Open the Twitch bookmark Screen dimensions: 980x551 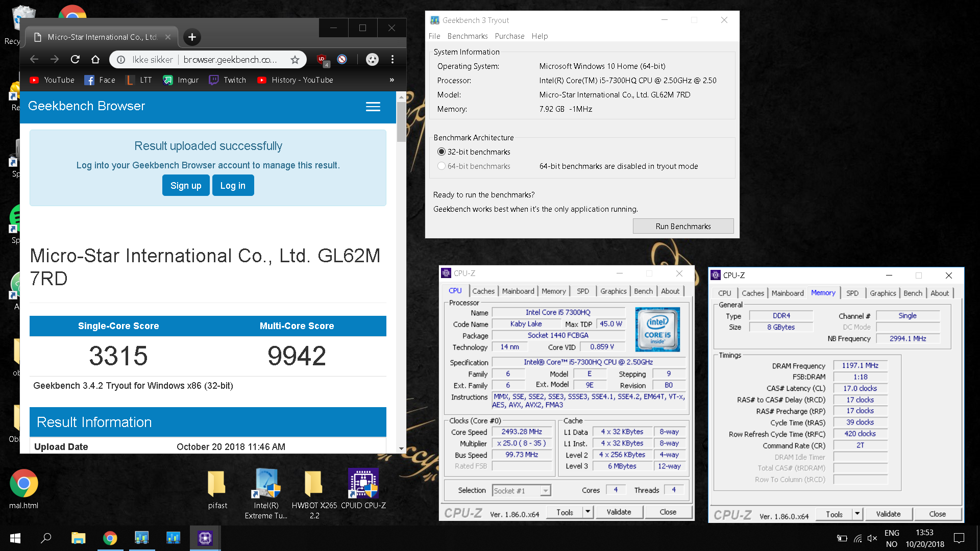pyautogui.click(x=228, y=80)
